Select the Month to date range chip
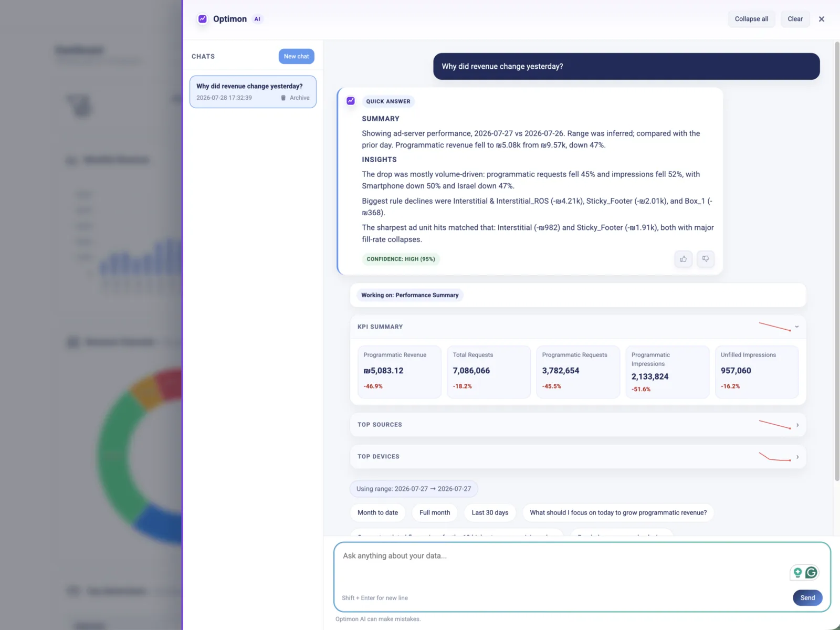This screenshot has width=840, height=630. pyautogui.click(x=377, y=512)
